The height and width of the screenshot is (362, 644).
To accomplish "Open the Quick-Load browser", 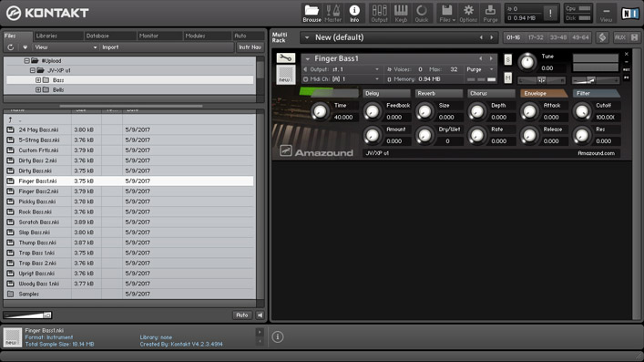I will coord(422,13).
